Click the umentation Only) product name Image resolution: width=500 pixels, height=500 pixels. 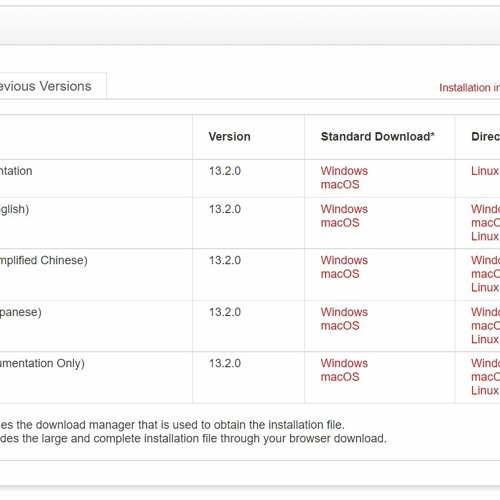coord(42,363)
